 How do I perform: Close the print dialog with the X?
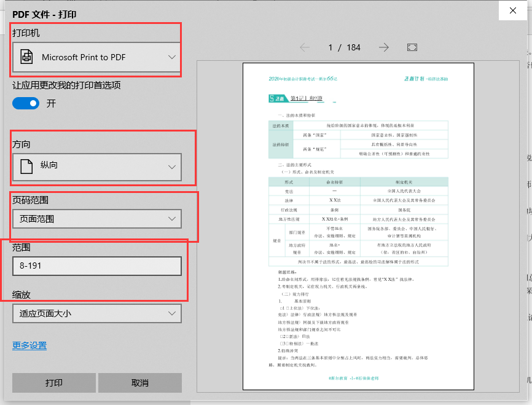coord(513,10)
